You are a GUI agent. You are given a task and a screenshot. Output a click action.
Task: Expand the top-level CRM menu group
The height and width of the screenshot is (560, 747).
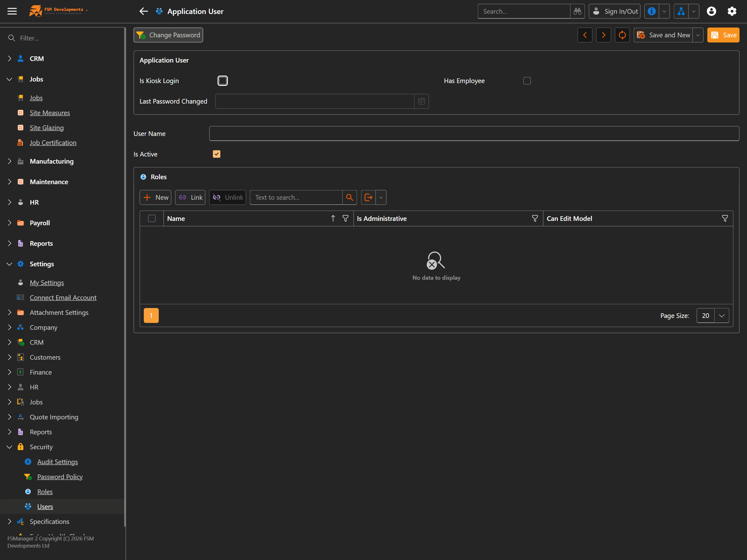tap(9, 58)
